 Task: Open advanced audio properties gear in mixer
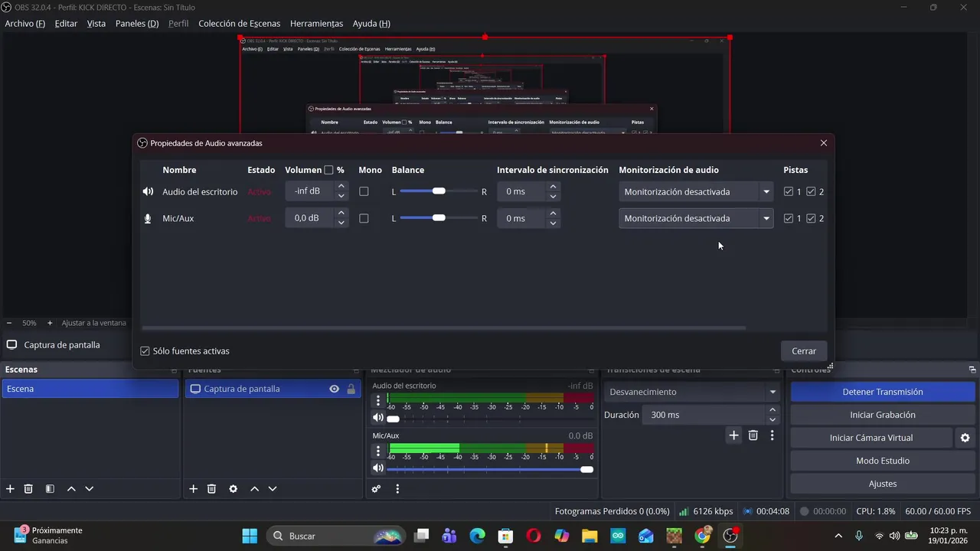376,489
